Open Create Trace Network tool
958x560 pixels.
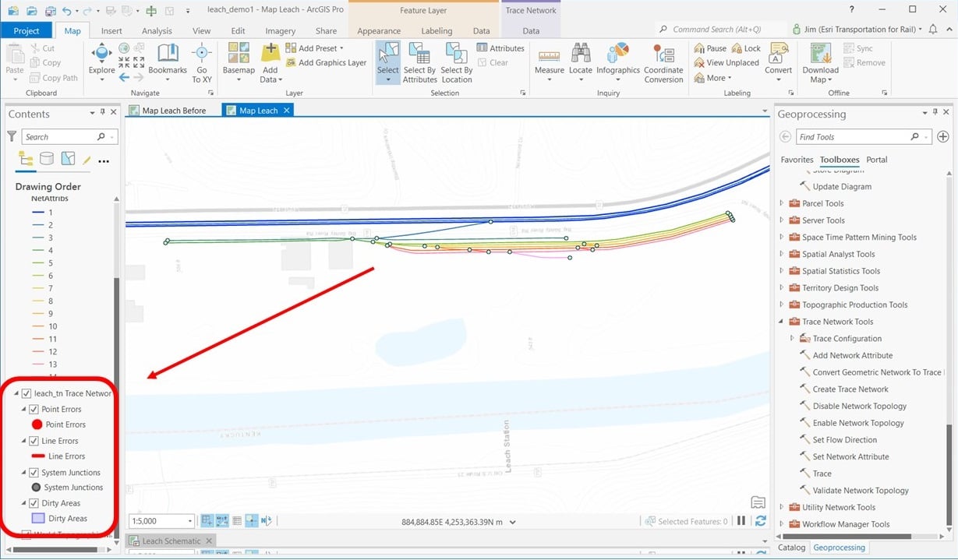coord(844,389)
